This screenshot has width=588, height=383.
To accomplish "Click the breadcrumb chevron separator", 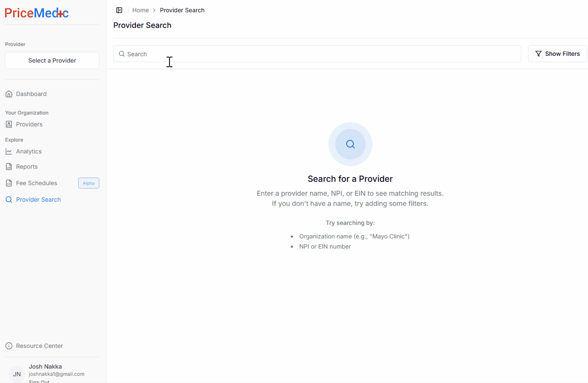I will pyautogui.click(x=154, y=10).
